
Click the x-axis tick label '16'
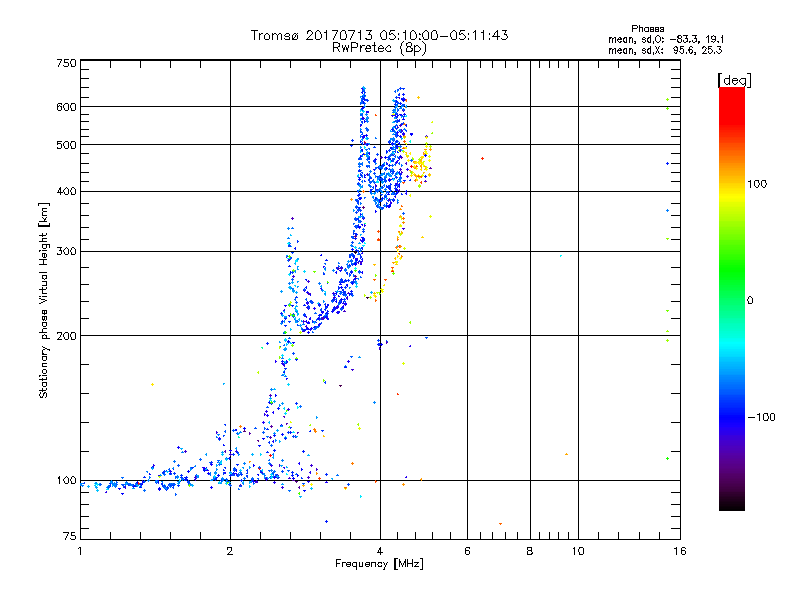pos(680,551)
